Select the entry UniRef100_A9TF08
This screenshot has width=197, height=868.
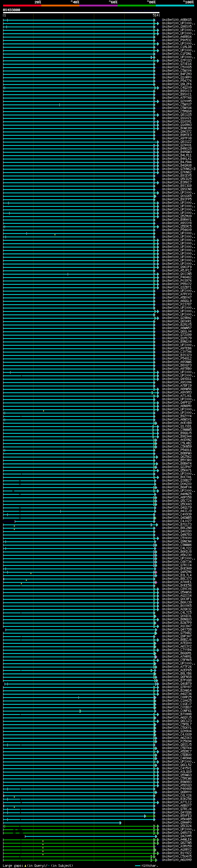point(177,139)
